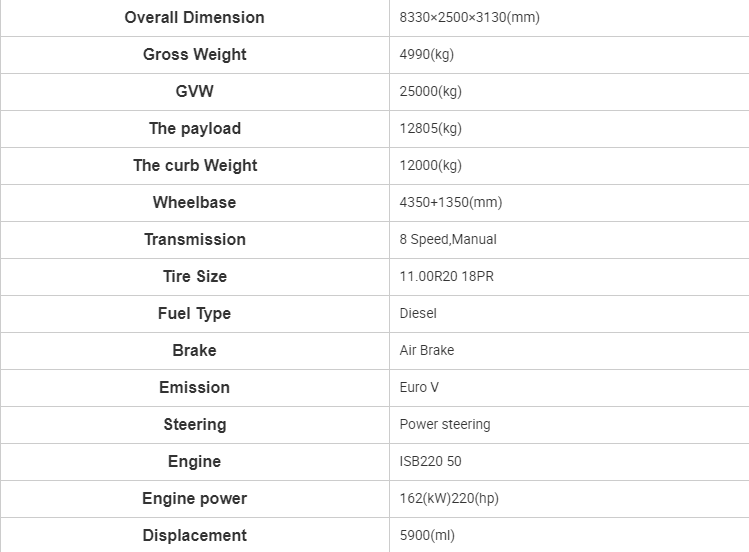Select the 25000(kg) value
The width and height of the screenshot is (749, 552).
(430, 92)
